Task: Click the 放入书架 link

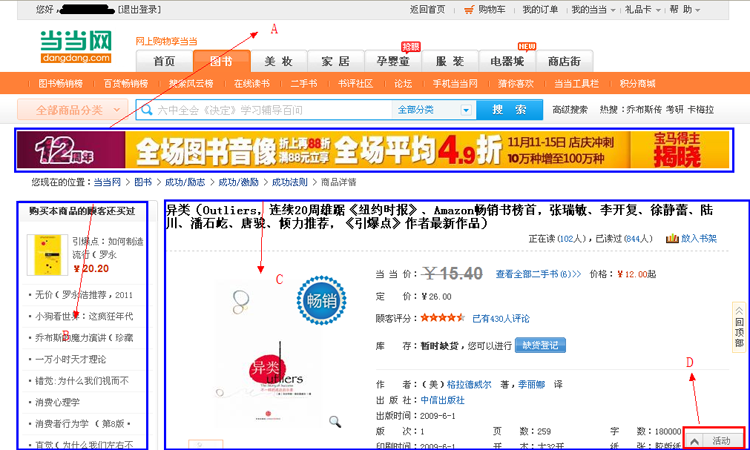Action: tap(699, 238)
